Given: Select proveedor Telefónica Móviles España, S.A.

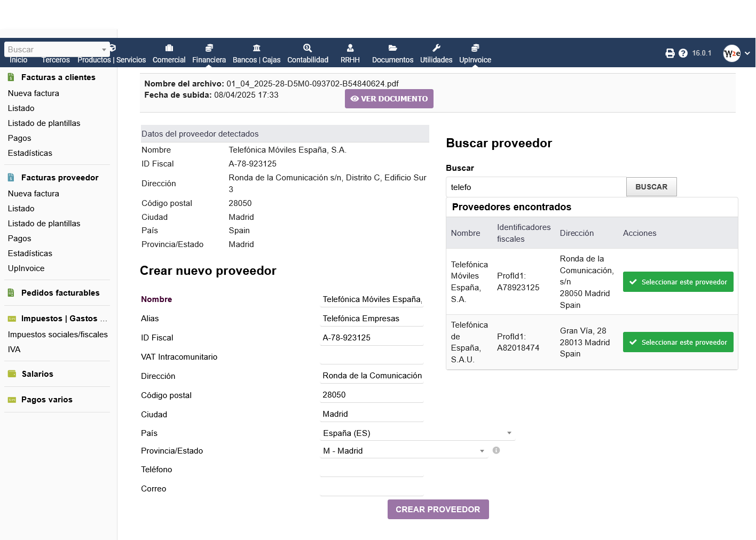Looking at the screenshot, I should pos(678,282).
